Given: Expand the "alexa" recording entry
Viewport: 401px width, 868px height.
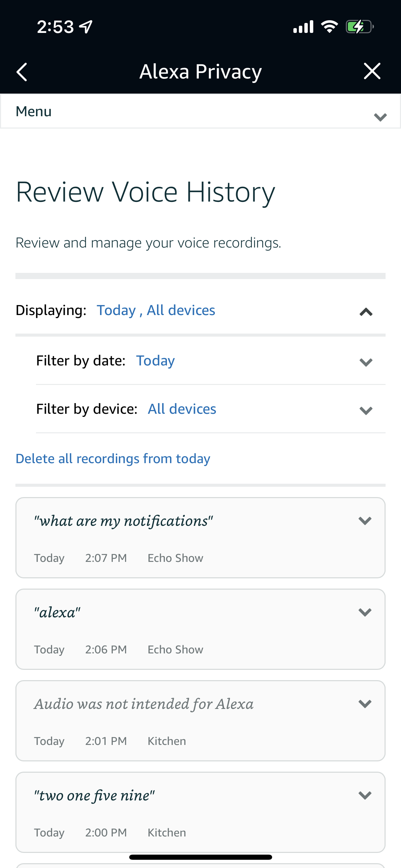Looking at the screenshot, I should (x=365, y=612).
